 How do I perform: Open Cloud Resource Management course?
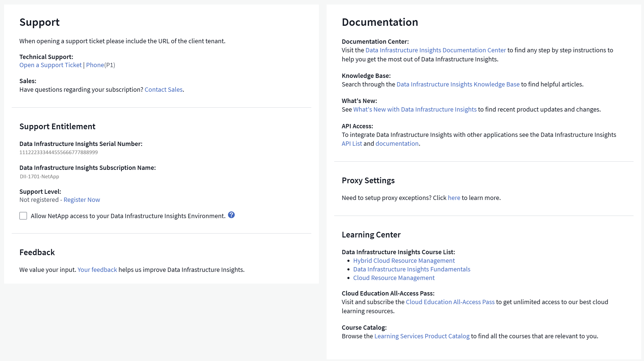coord(394,278)
